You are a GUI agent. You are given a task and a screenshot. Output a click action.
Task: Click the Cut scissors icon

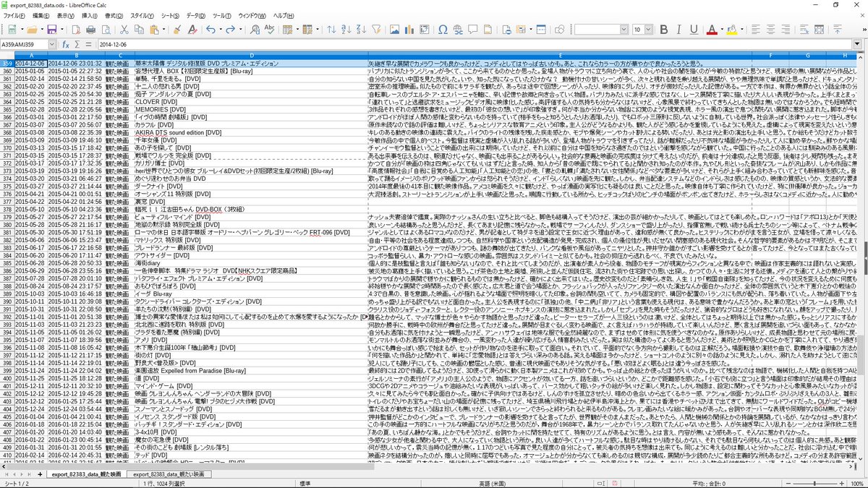click(x=124, y=30)
